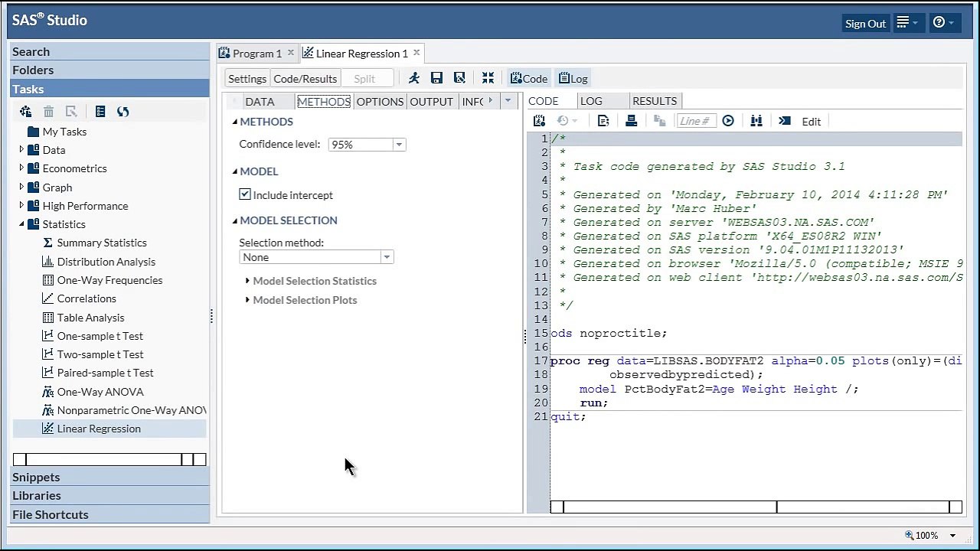Expand Model Selection Plots
Screen dimensions: 980x551
[x=247, y=300]
